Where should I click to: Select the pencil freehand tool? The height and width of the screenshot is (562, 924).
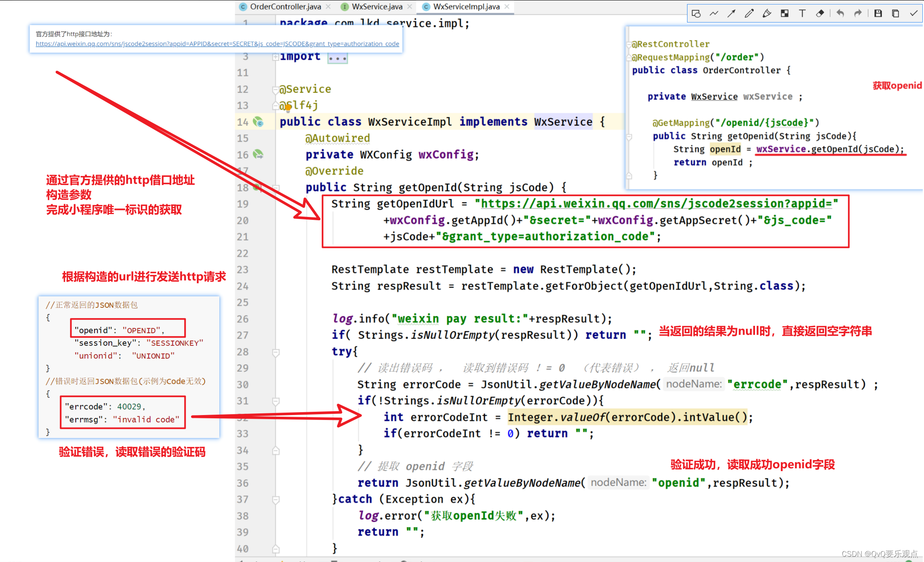(749, 14)
